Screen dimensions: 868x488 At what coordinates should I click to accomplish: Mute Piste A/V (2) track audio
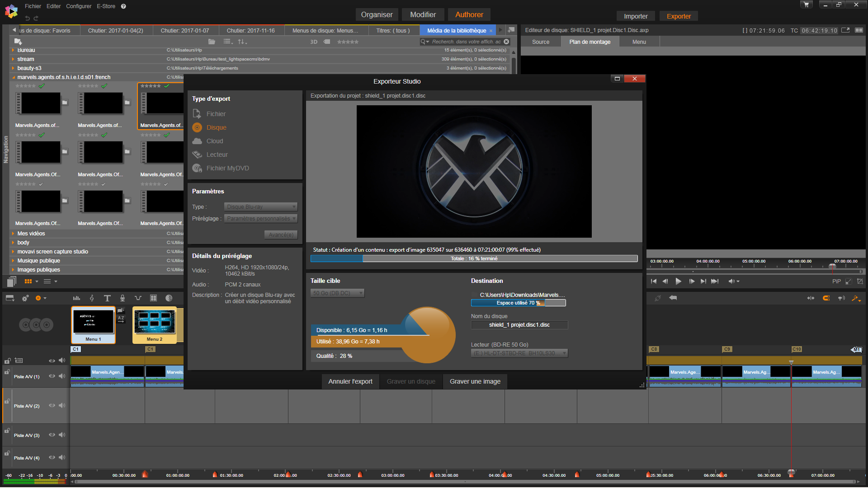(62, 406)
